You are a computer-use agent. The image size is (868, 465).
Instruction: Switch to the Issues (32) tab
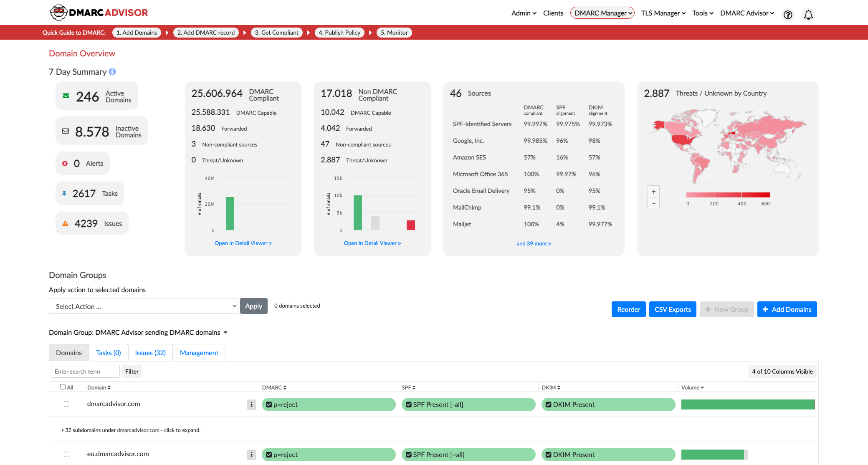coord(150,353)
